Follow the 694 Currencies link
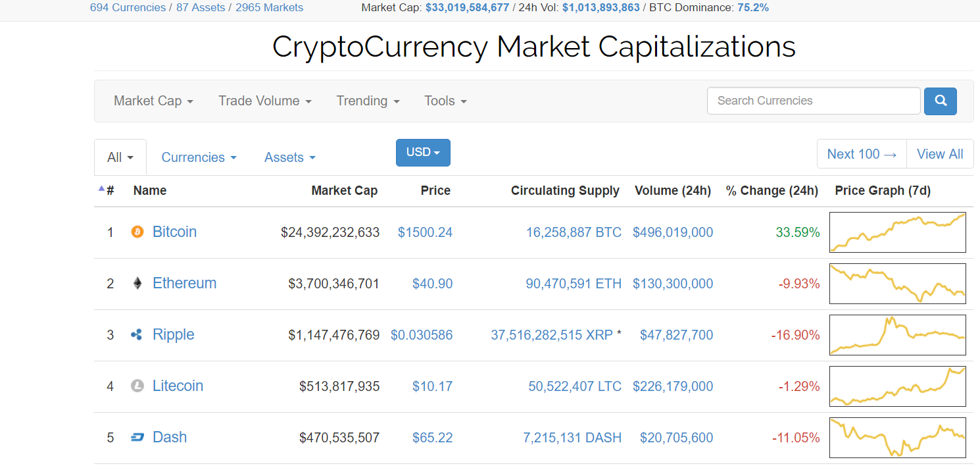This screenshot has height=468, width=980. pos(128,7)
